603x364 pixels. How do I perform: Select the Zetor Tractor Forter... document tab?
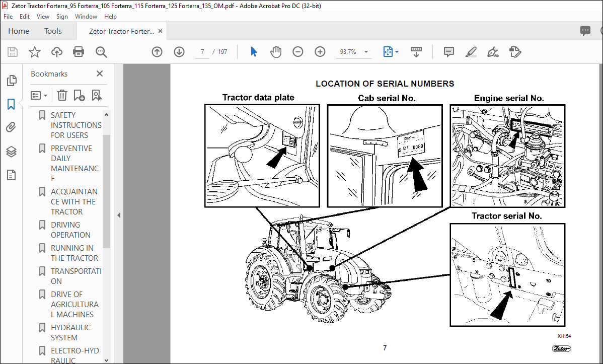[x=121, y=31]
